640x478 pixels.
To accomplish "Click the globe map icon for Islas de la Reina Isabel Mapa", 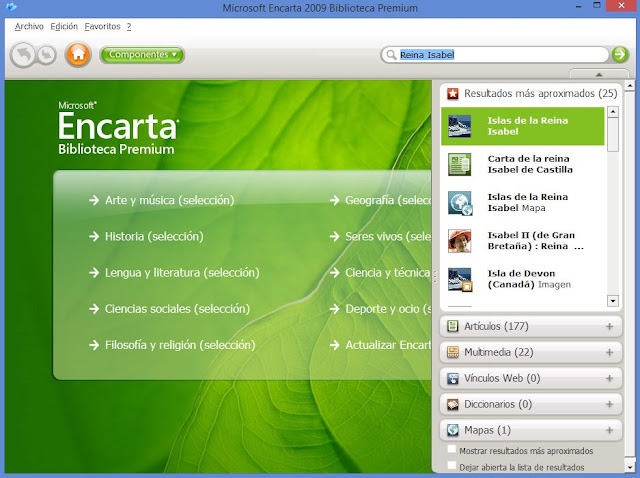I will 460,203.
